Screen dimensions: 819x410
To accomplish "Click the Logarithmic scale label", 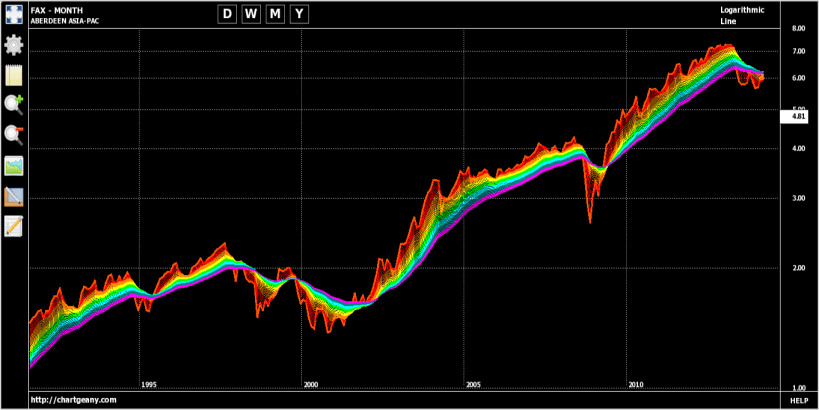I will (742, 10).
